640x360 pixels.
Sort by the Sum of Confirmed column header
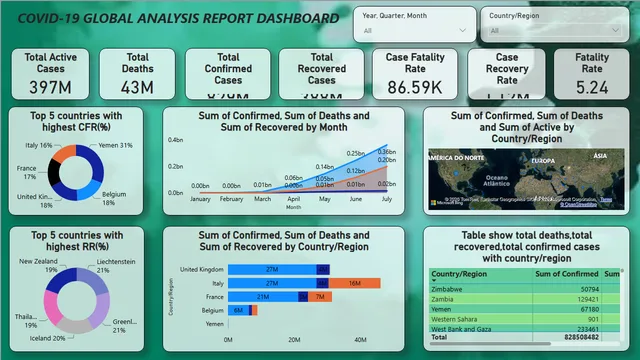[x=567, y=274]
